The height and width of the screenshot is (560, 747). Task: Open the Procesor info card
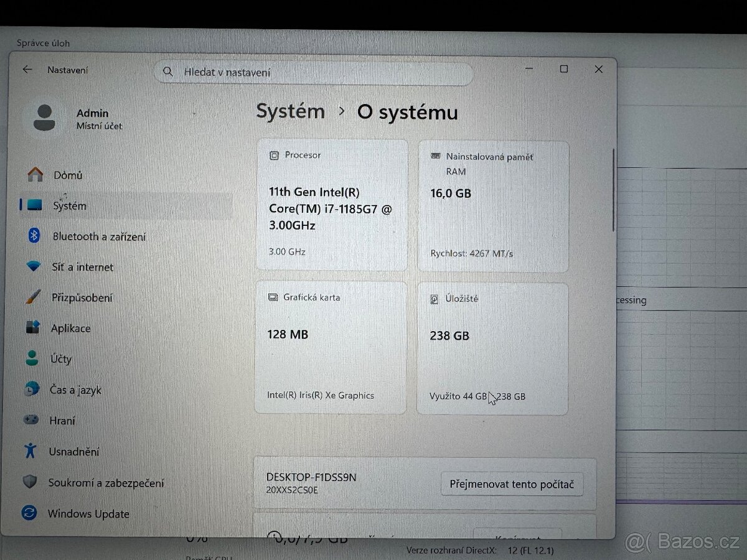(331, 205)
